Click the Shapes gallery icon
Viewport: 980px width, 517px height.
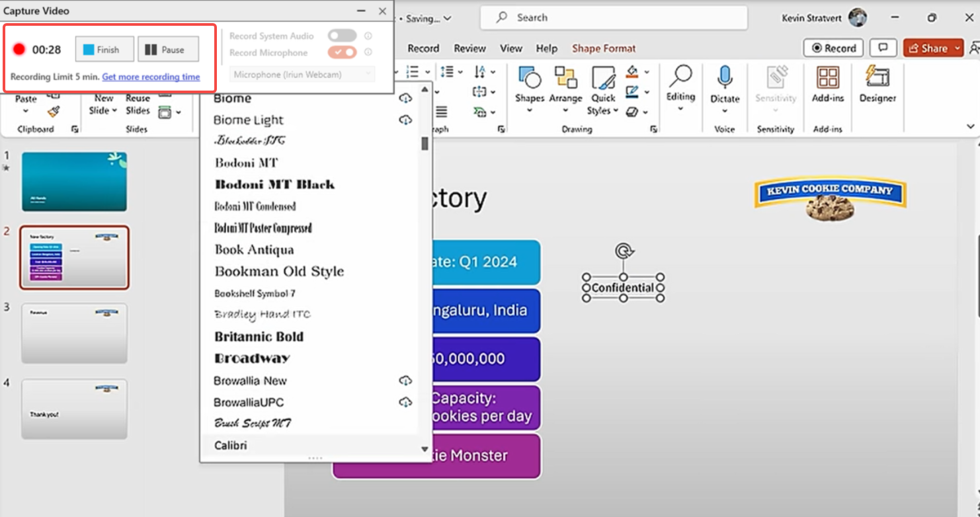click(530, 78)
